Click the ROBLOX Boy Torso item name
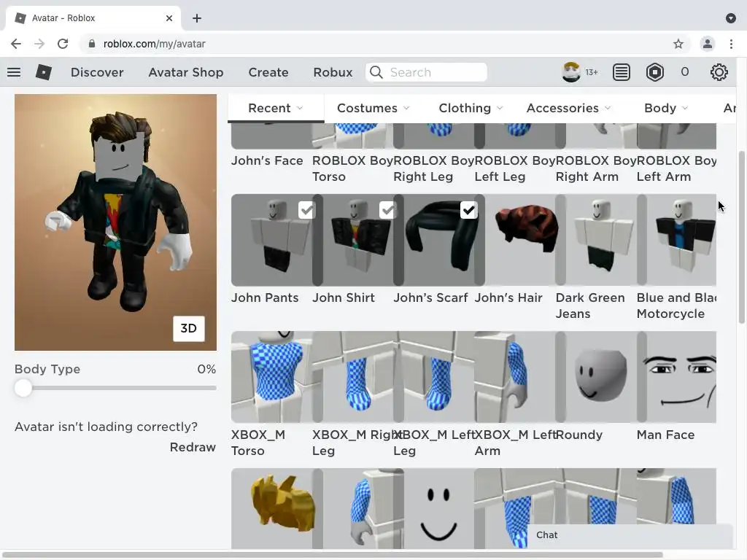The height and width of the screenshot is (560, 747). point(352,168)
